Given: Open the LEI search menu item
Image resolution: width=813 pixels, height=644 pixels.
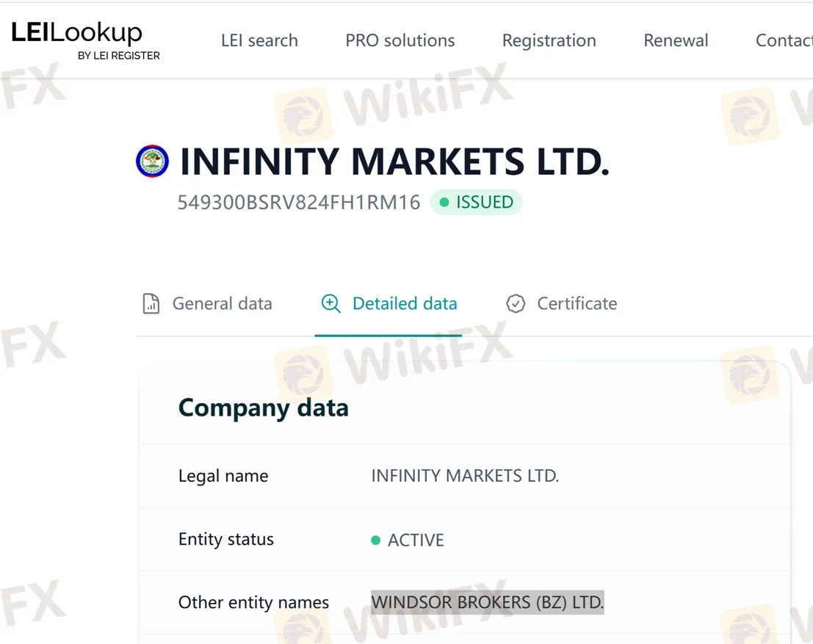Looking at the screenshot, I should (259, 40).
